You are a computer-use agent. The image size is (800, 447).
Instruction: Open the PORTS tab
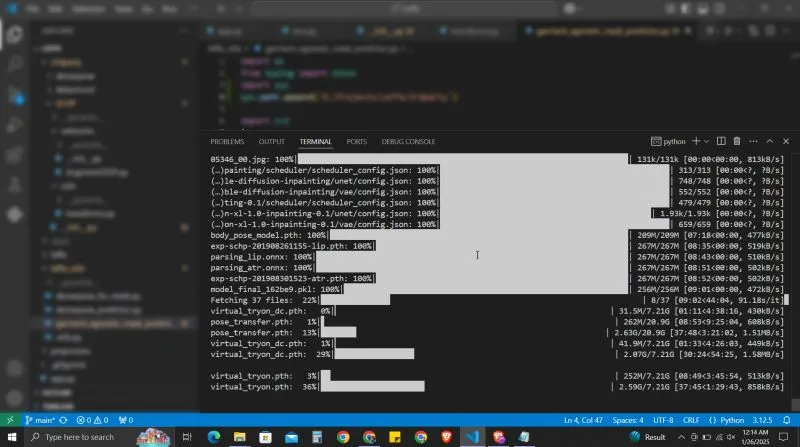click(x=356, y=142)
